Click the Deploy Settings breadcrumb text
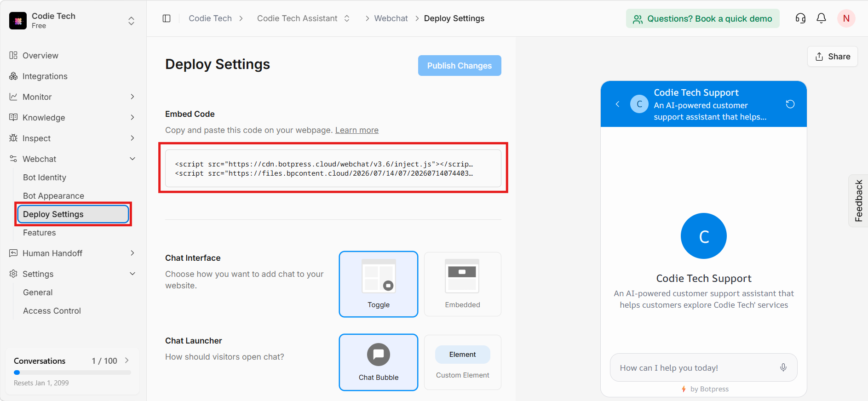Screen dimensions: 868x401 point(454,18)
